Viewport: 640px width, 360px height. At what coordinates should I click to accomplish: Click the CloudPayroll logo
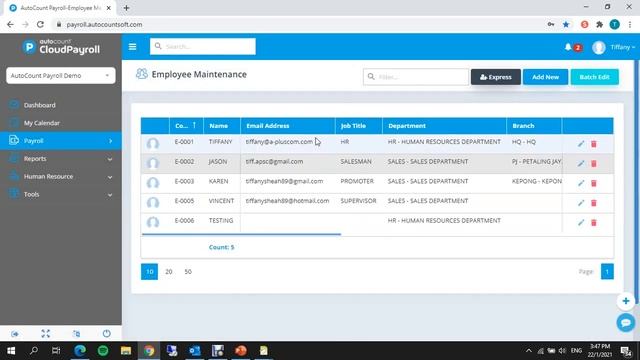61,47
